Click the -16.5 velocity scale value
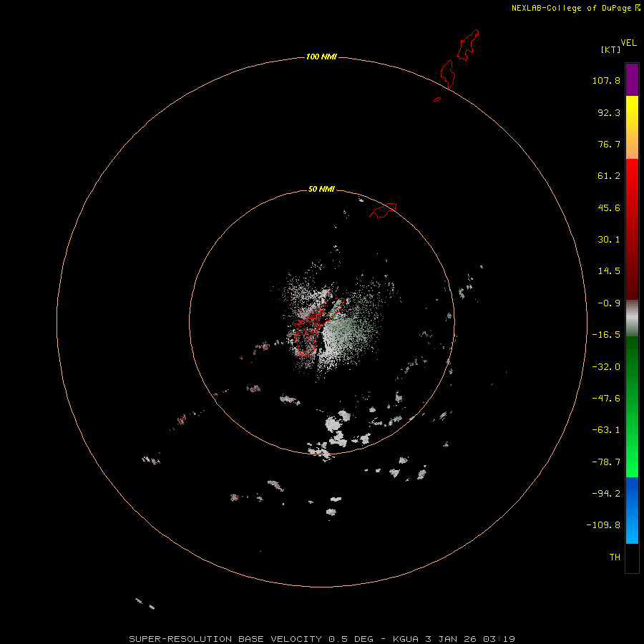Viewport: 644px width, 644px height. pos(606,335)
